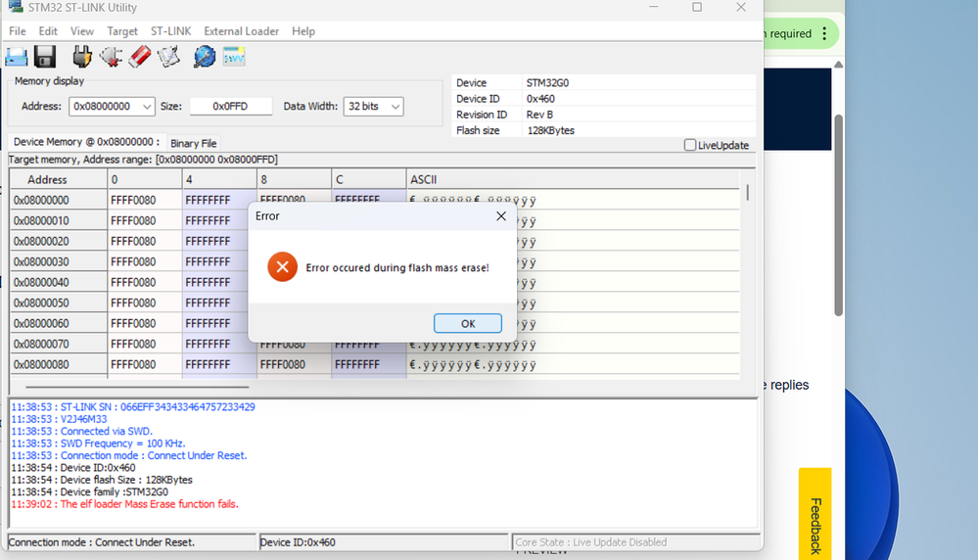
Task: Click address cell 0x08000030
Action: point(59,262)
